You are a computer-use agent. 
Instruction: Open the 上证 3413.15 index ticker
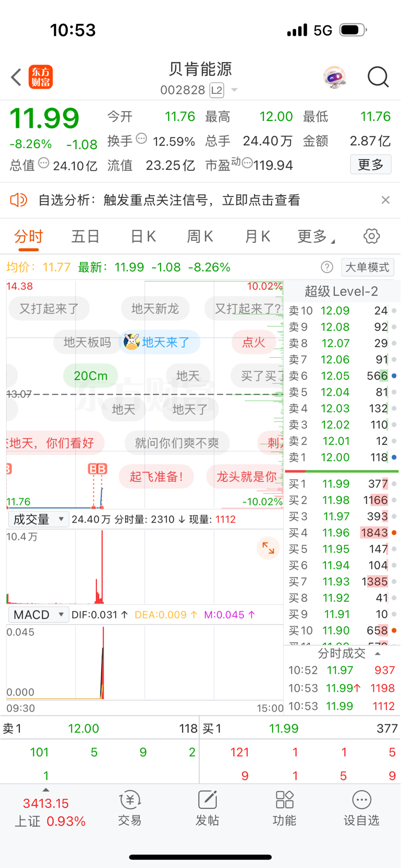pyautogui.click(x=50, y=812)
